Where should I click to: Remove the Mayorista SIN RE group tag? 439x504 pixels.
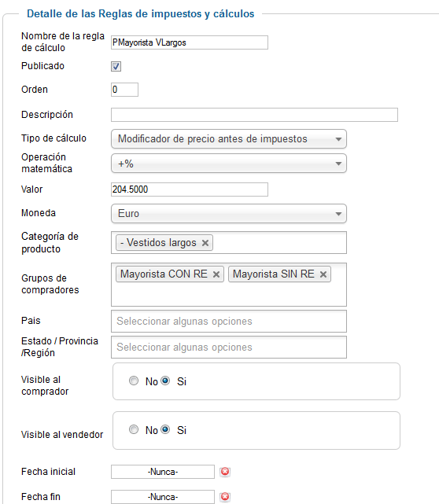tap(323, 274)
